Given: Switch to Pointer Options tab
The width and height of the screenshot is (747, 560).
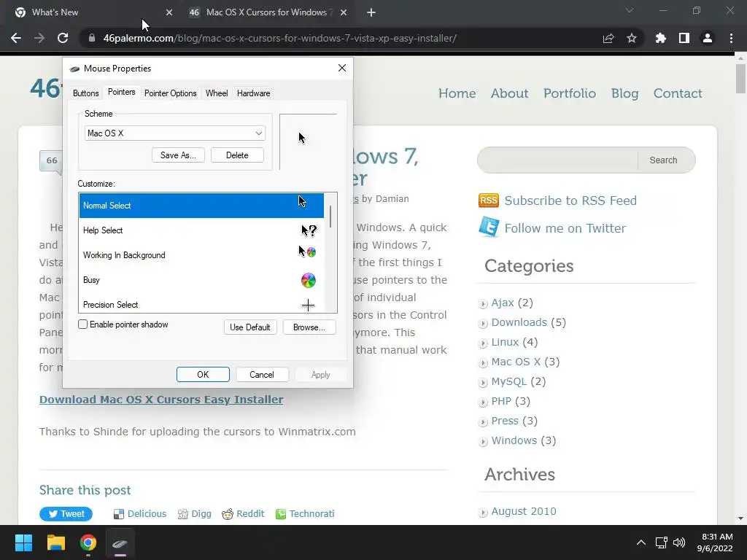Looking at the screenshot, I should (x=171, y=93).
